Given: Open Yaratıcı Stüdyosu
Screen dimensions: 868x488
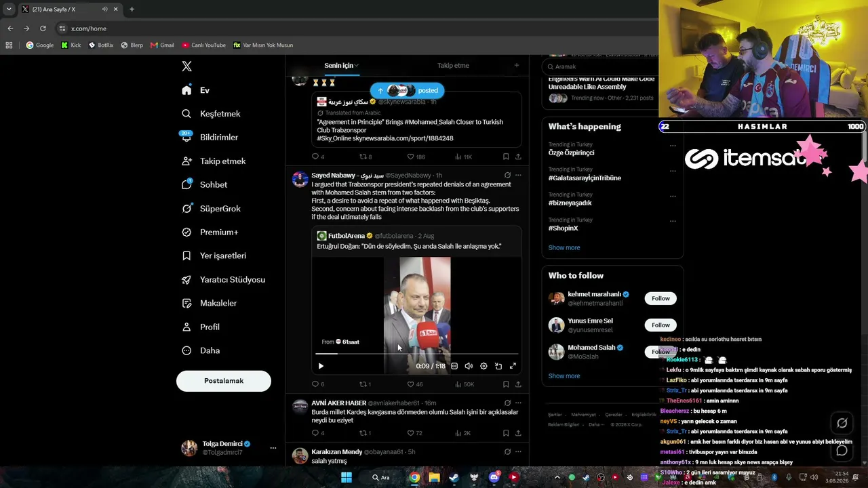Looking at the screenshot, I should click(x=223, y=279).
